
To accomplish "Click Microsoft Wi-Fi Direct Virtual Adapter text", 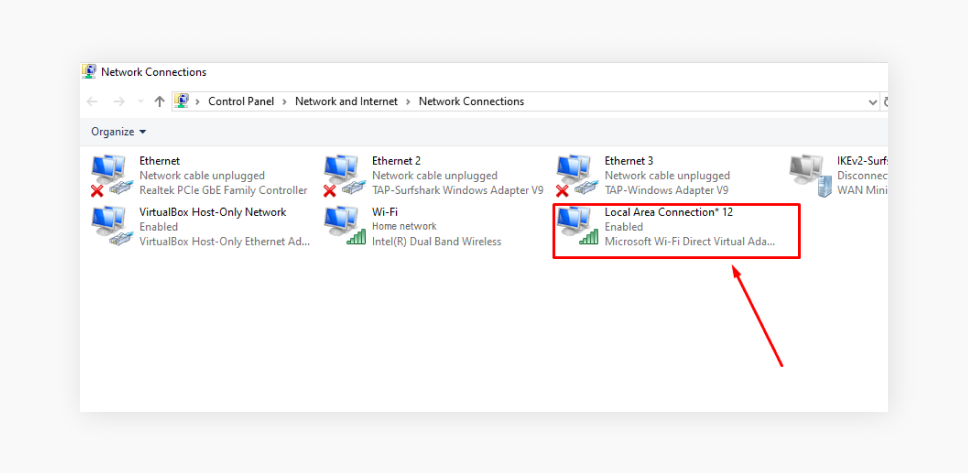I will pos(690,241).
